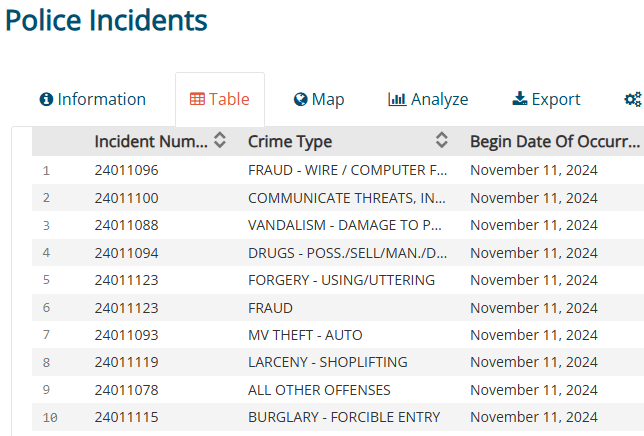
Task: Click the Information circle icon
Action: click(45, 99)
